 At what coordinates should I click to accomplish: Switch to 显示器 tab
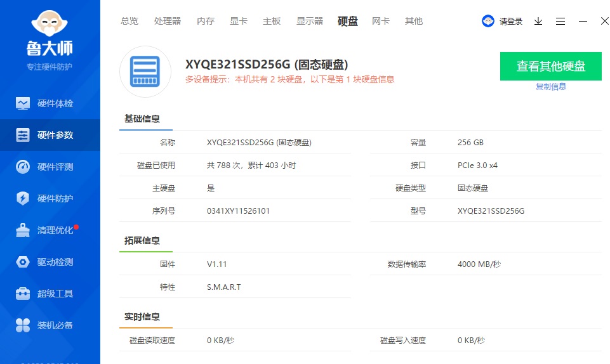(x=310, y=21)
